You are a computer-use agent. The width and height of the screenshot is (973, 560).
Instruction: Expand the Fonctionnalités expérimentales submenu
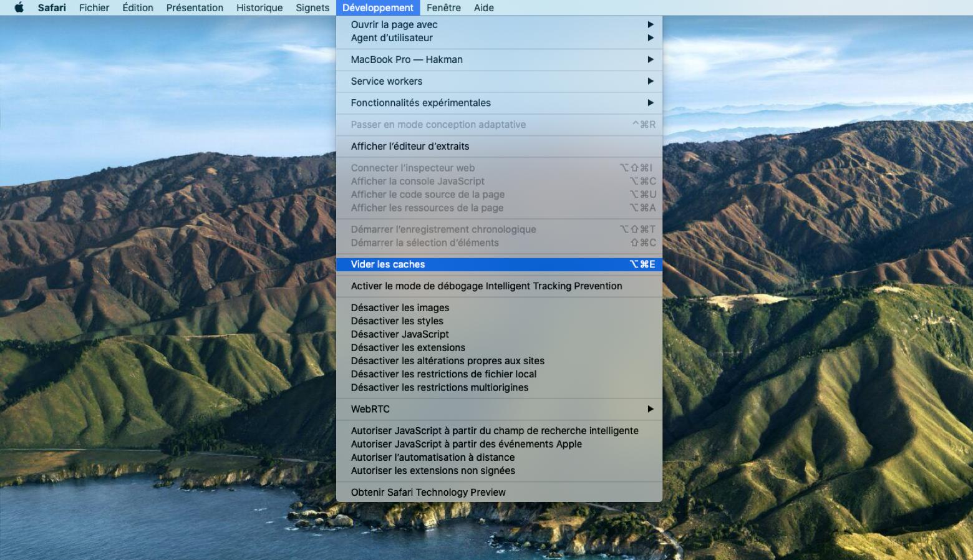pyautogui.click(x=499, y=103)
